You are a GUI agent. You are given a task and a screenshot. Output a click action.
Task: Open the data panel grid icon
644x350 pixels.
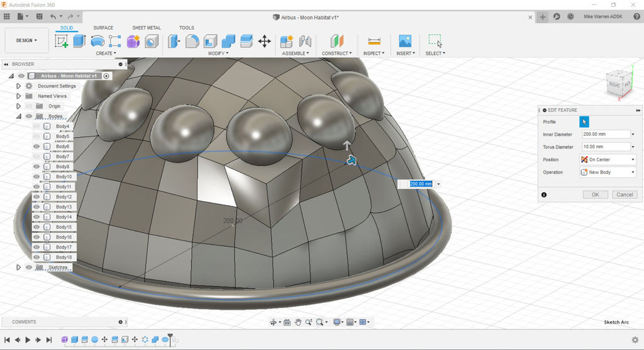[6, 16]
